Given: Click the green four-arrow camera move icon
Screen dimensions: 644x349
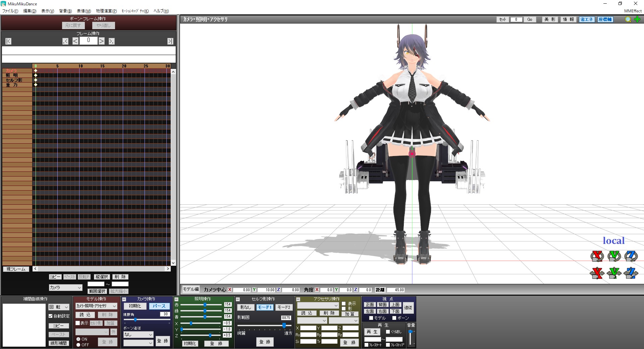Looking at the screenshot, I should pyautogui.click(x=637, y=19).
